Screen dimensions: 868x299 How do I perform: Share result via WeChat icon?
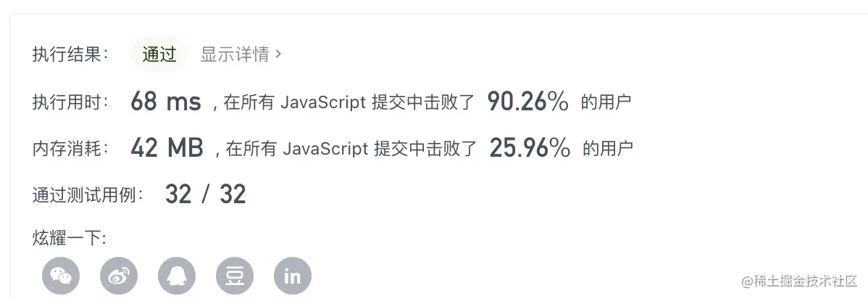61,276
